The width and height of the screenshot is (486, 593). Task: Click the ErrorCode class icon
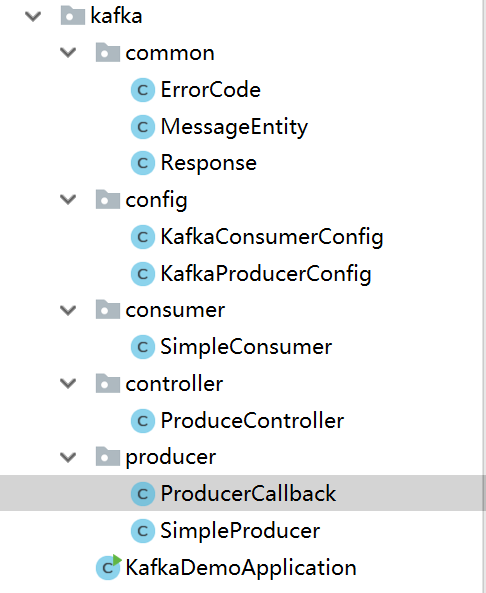point(143,90)
